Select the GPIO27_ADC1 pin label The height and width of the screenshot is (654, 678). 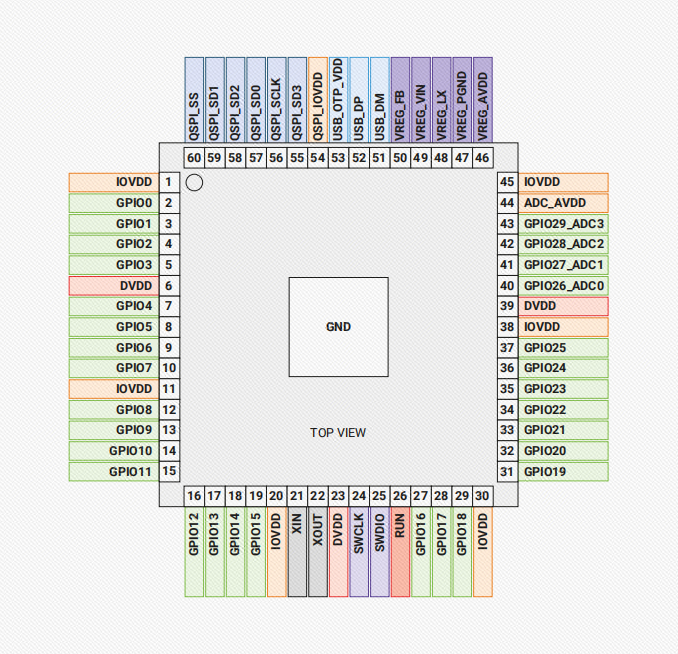563,265
